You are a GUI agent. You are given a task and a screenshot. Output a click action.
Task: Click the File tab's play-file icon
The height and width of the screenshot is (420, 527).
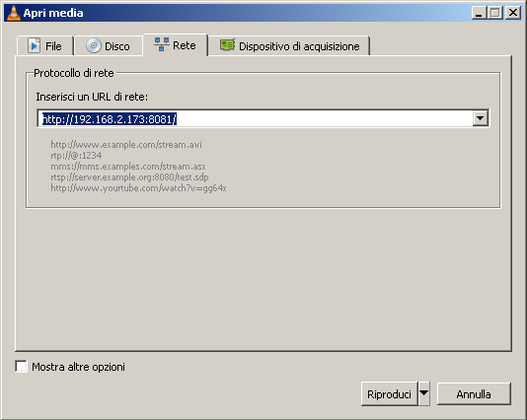[x=34, y=45]
